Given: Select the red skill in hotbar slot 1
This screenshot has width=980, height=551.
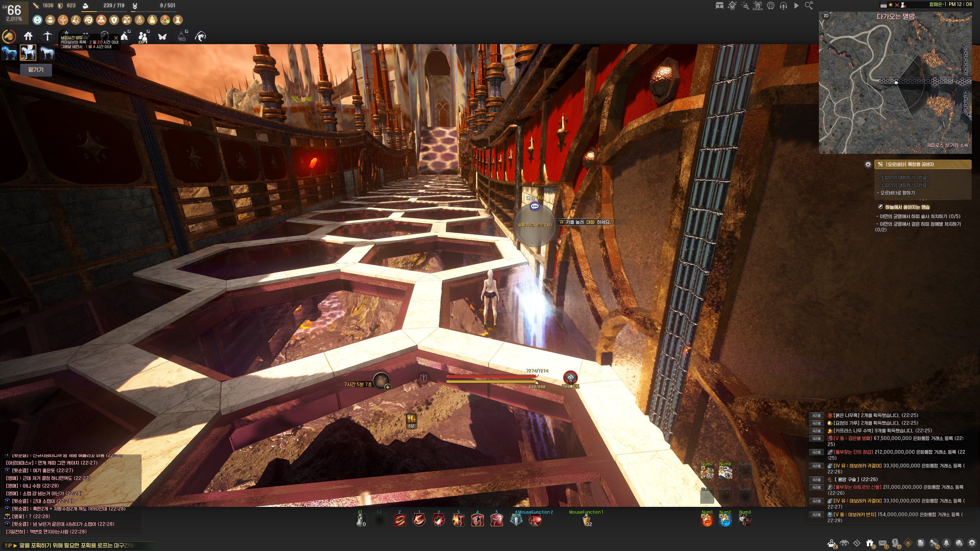Looking at the screenshot, I should pos(419,520).
